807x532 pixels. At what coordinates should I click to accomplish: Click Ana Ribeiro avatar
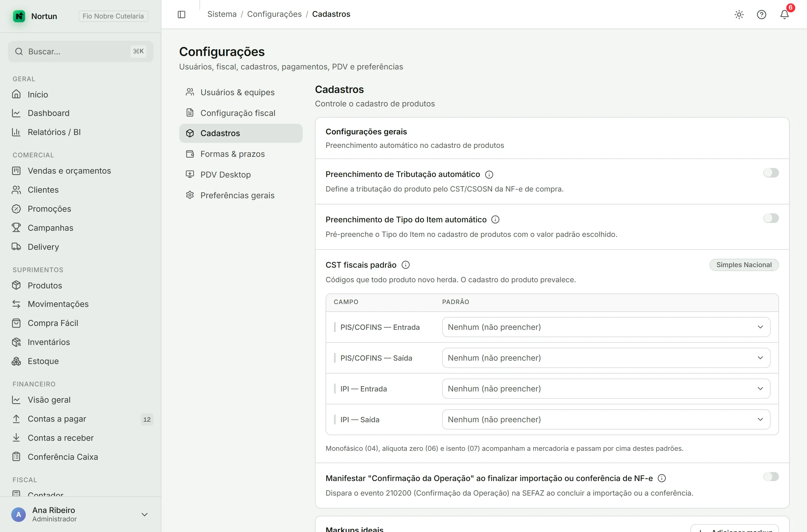click(19, 515)
